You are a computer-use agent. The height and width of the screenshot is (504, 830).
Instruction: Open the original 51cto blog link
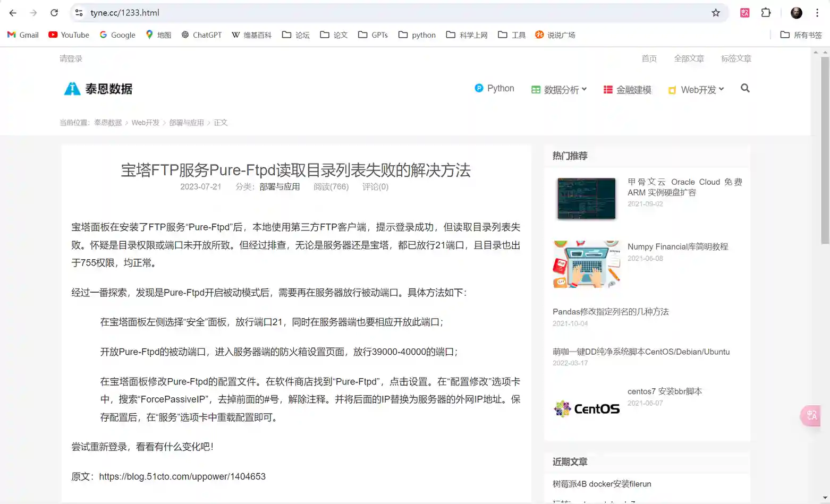click(x=182, y=476)
